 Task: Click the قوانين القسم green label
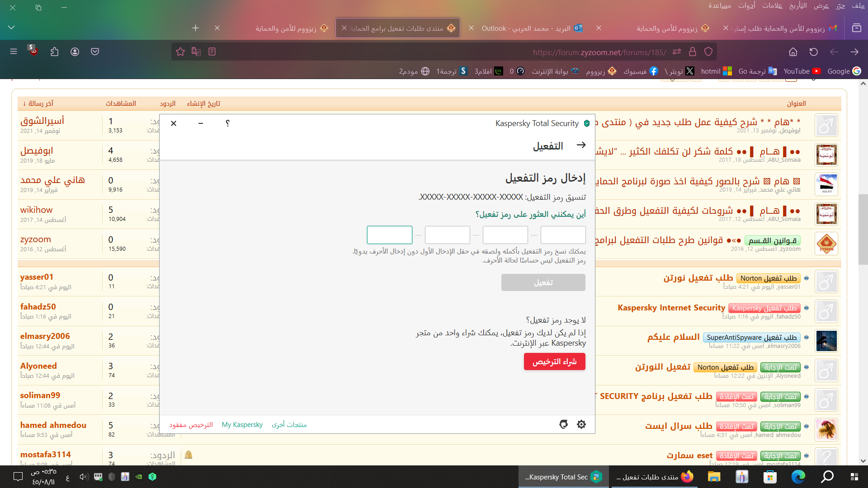coord(772,240)
